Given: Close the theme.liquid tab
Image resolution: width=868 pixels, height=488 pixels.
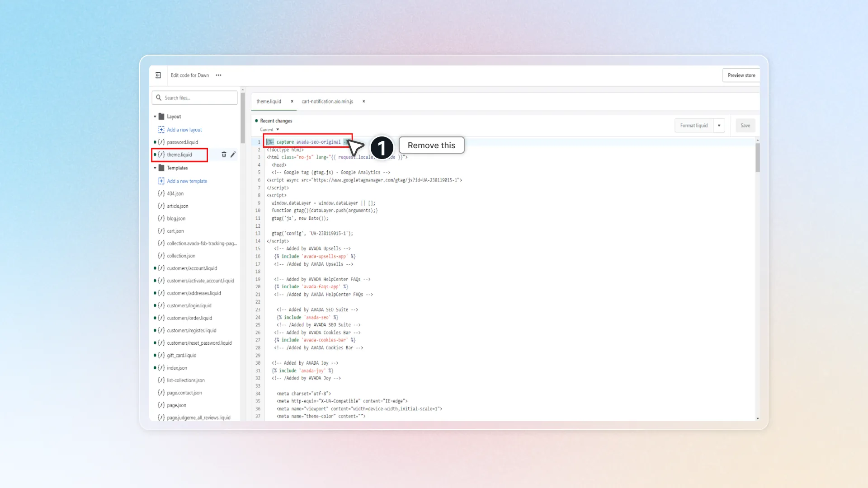Looking at the screenshot, I should (x=292, y=102).
